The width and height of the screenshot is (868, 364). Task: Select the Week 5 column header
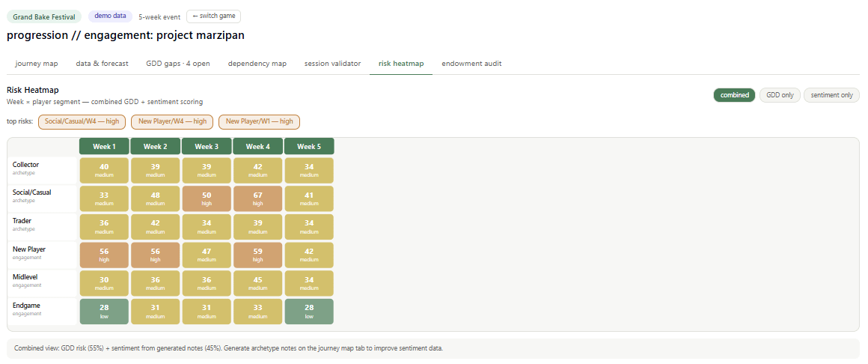coord(309,146)
